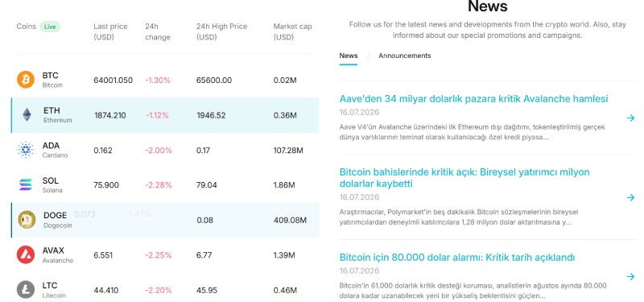Image resolution: width=644 pixels, height=302 pixels.
Task: Click the Polymarket article summary text
Action: point(459,217)
